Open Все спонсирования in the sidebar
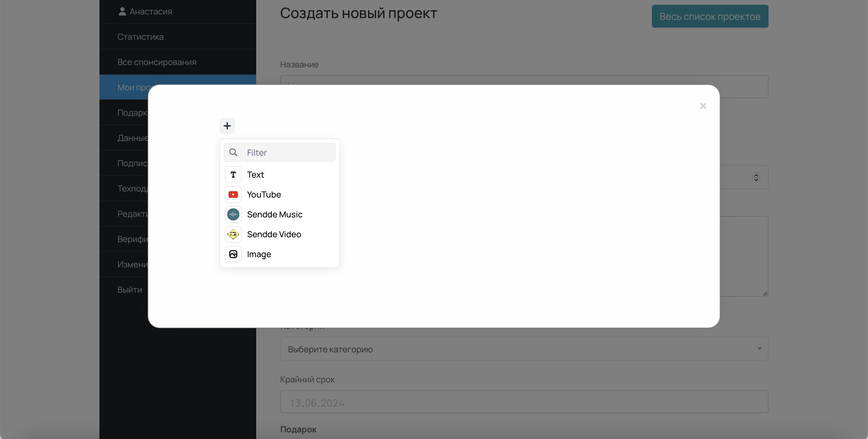 pos(178,62)
